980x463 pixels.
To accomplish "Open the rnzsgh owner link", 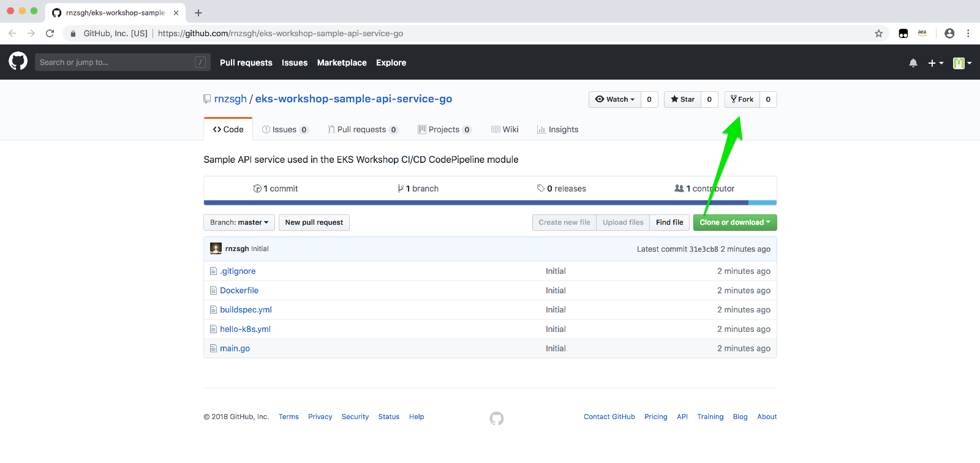I will pyautogui.click(x=230, y=99).
